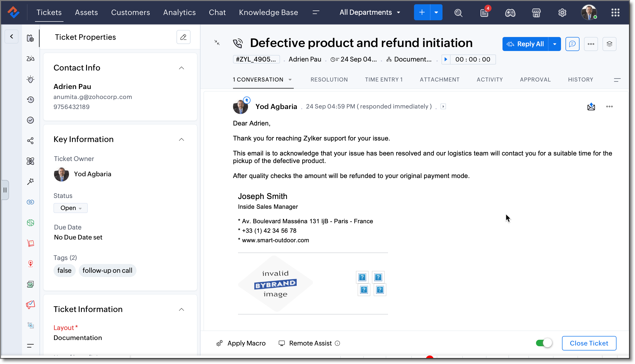
Task: Open the Status dropdown showing Open
Action: 70,208
